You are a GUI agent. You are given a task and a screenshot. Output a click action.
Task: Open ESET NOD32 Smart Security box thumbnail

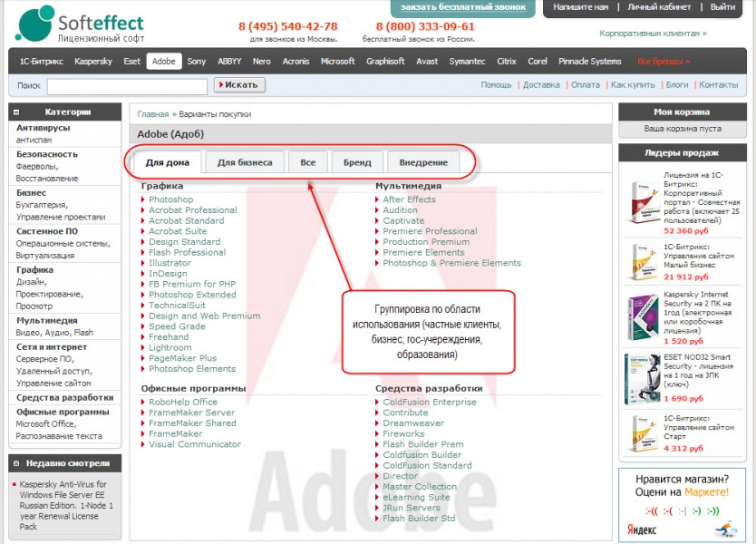[642, 380]
